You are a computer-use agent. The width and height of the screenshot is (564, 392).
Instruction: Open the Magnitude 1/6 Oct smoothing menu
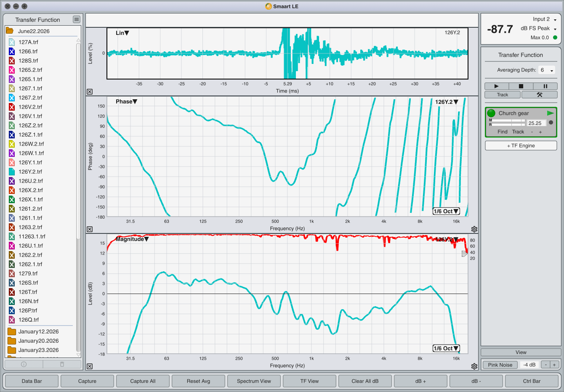446,348
